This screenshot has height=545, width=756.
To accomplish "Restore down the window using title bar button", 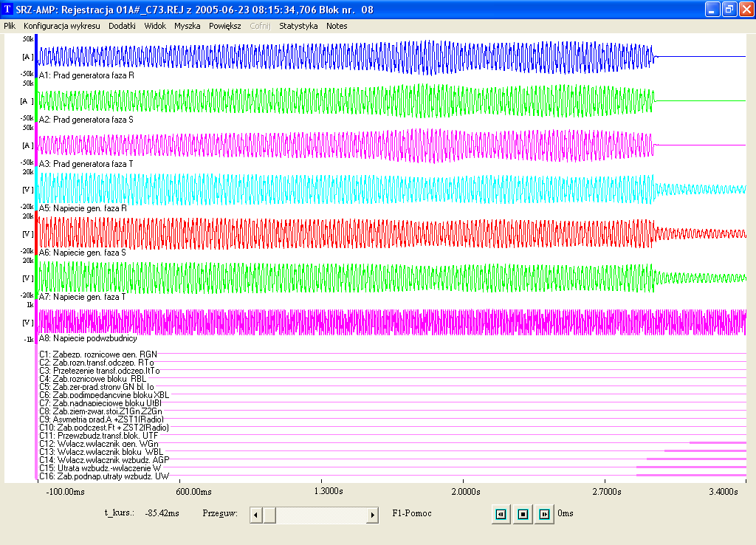I will point(728,9).
